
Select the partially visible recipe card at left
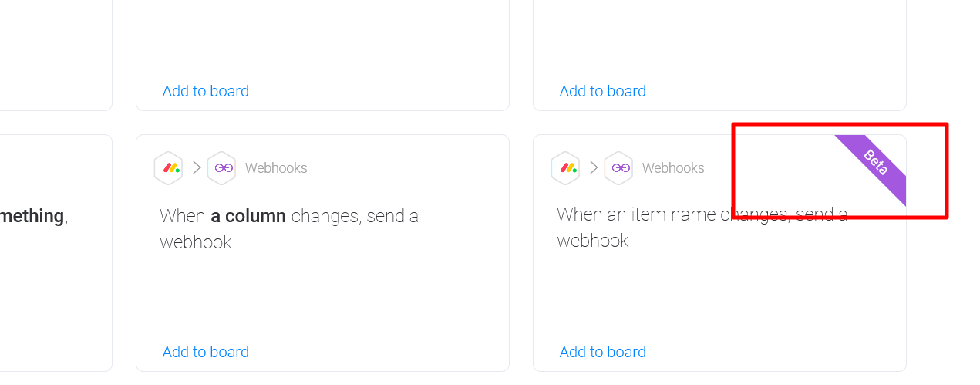pyautogui.click(x=56, y=253)
